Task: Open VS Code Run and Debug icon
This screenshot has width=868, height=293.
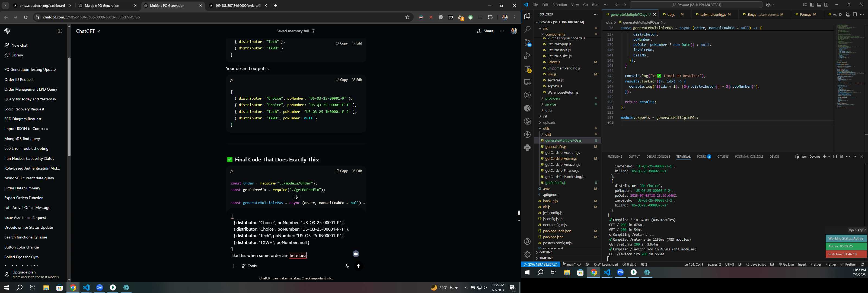Action: coord(527,56)
